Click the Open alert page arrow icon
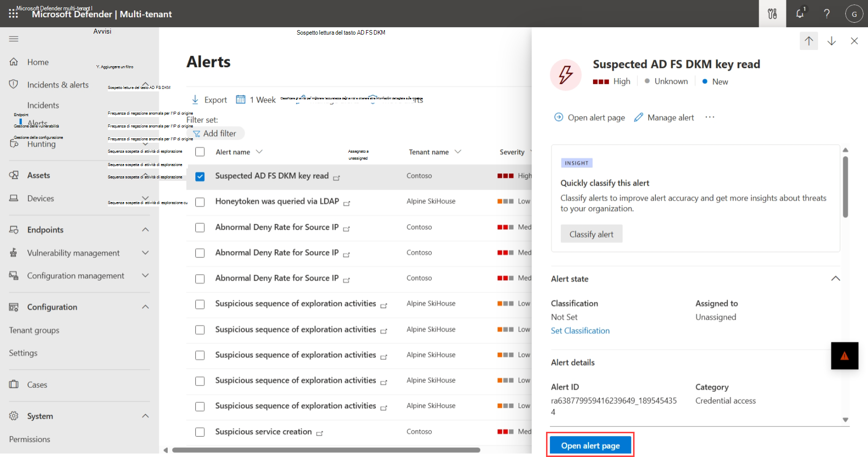Viewport: 868px width, 457px height. pyautogui.click(x=558, y=117)
